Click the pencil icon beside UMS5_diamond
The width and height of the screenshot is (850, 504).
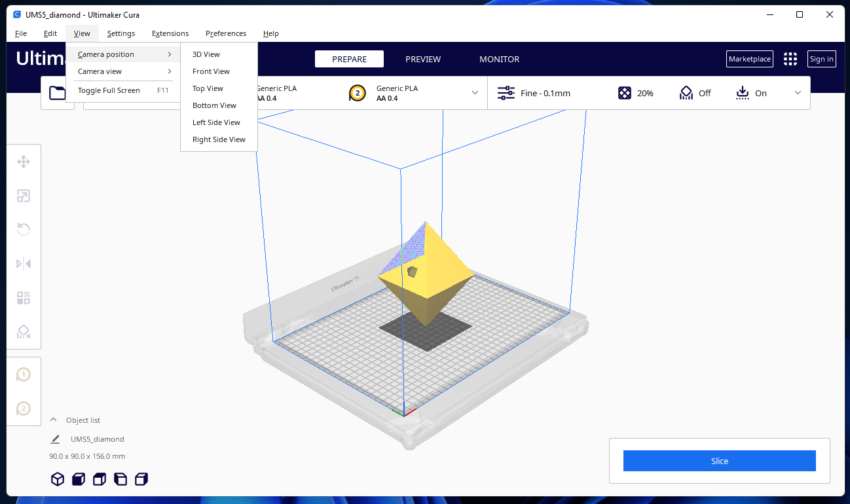[55, 439]
